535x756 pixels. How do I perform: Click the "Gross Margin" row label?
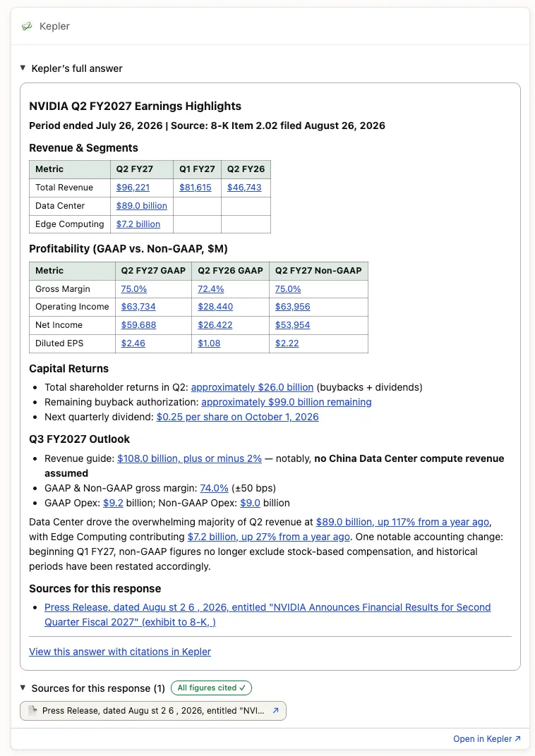(x=63, y=289)
